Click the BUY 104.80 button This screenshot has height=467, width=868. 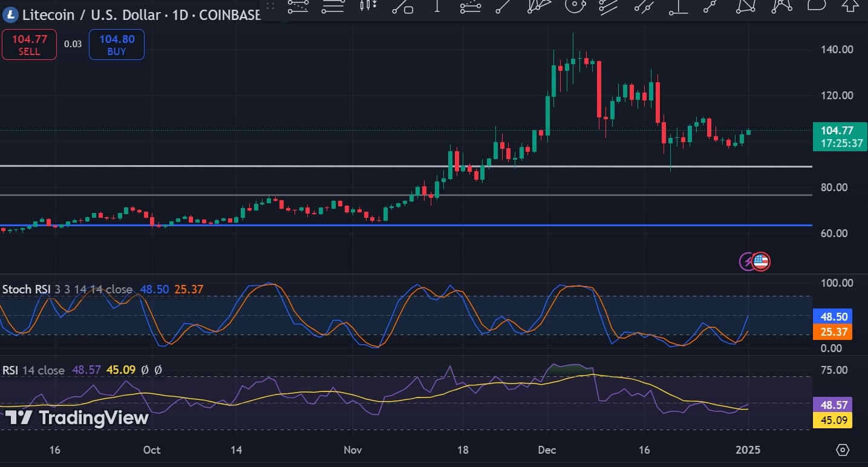point(117,45)
